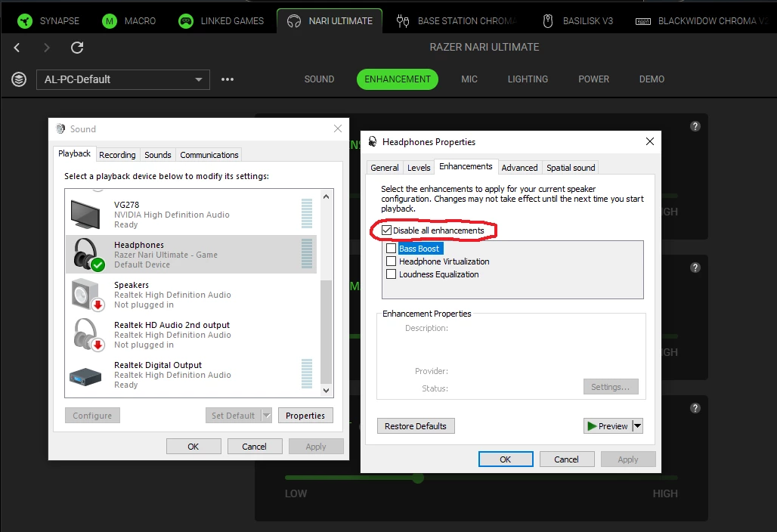Click the playback device list scrollbar thumb
777x532 pixels.
coord(326,332)
